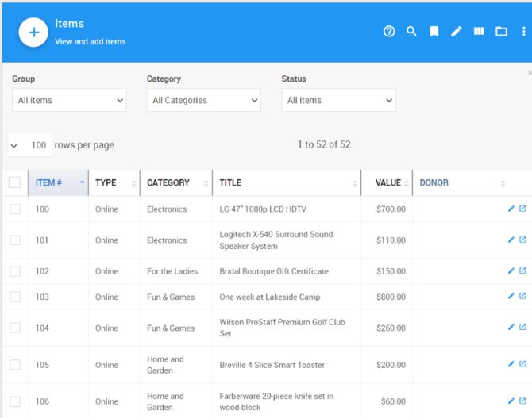Click the search magnifier icon
This screenshot has height=418, width=532.
pos(411,32)
